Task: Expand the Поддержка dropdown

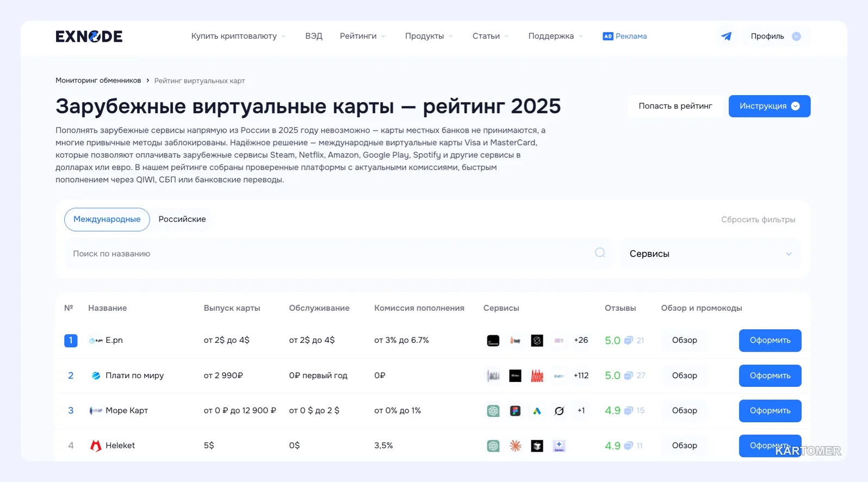Action: (555, 36)
